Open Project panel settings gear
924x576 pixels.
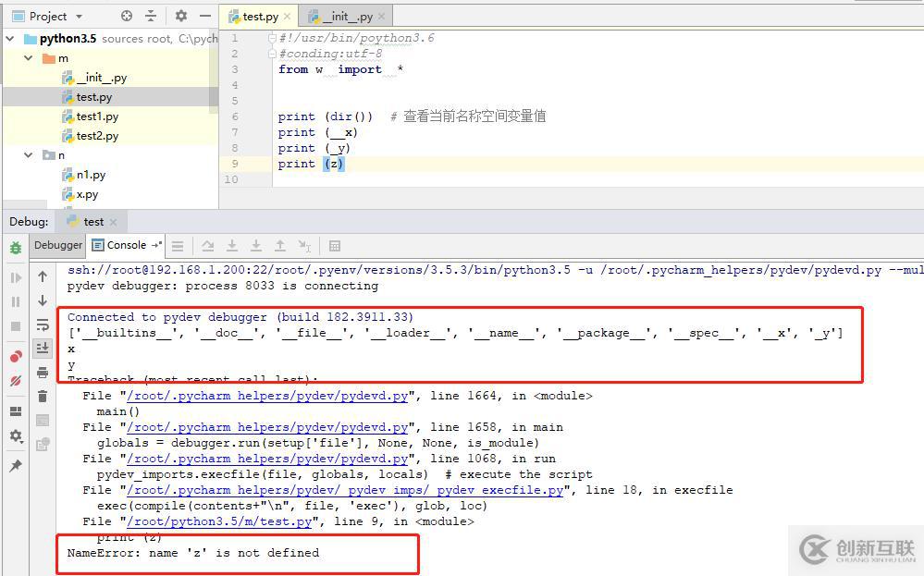(181, 16)
